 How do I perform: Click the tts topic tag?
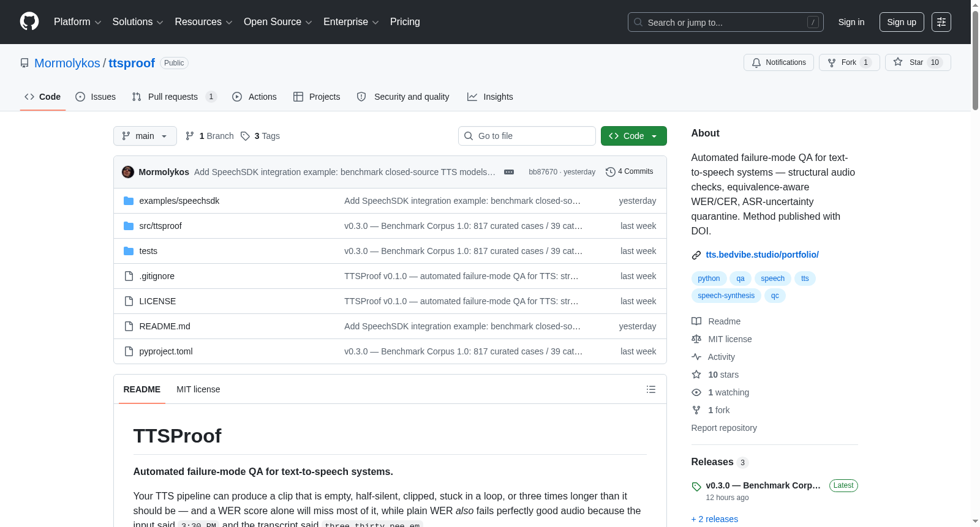[x=805, y=278]
